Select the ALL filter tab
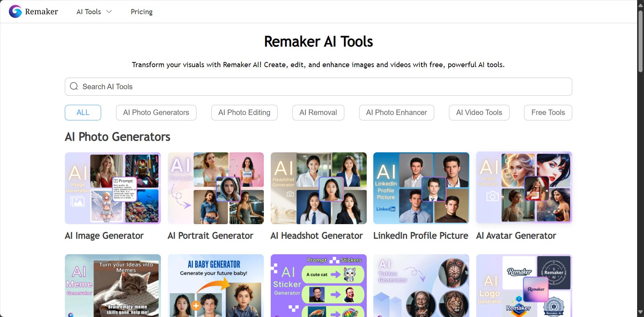 tap(83, 112)
